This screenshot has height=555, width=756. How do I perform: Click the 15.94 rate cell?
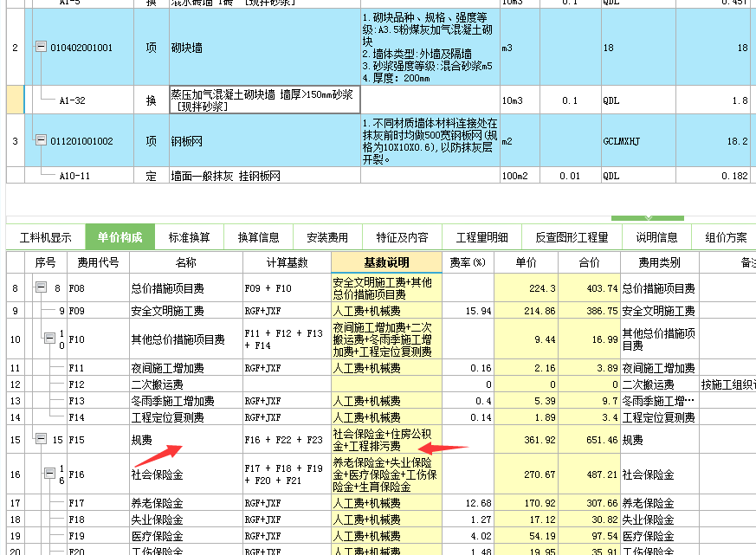click(x=468, y=311)
